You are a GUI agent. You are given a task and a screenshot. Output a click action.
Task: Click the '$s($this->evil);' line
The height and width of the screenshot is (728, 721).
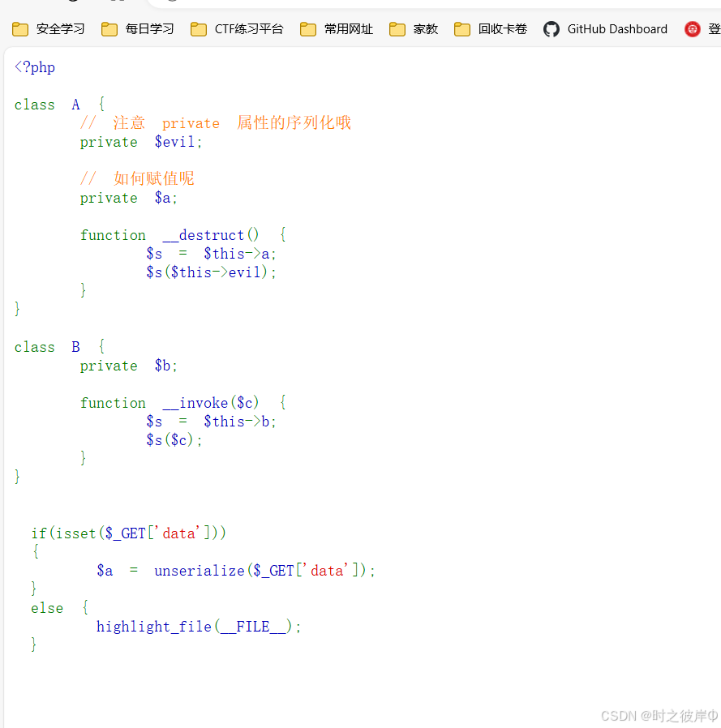click(x=211, y=272)
